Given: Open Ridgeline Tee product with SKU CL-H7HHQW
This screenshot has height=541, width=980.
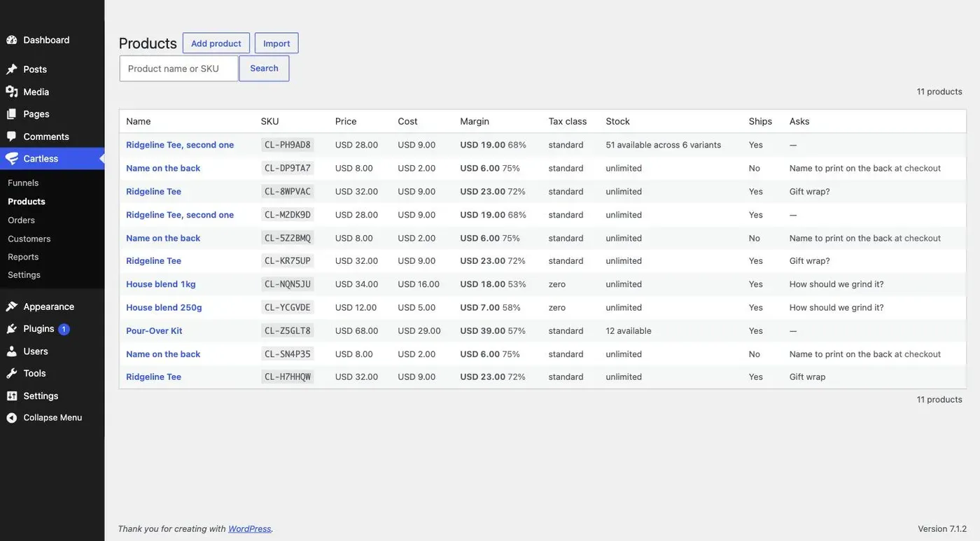Looking at the screenshot, I should tap(153, 377).
